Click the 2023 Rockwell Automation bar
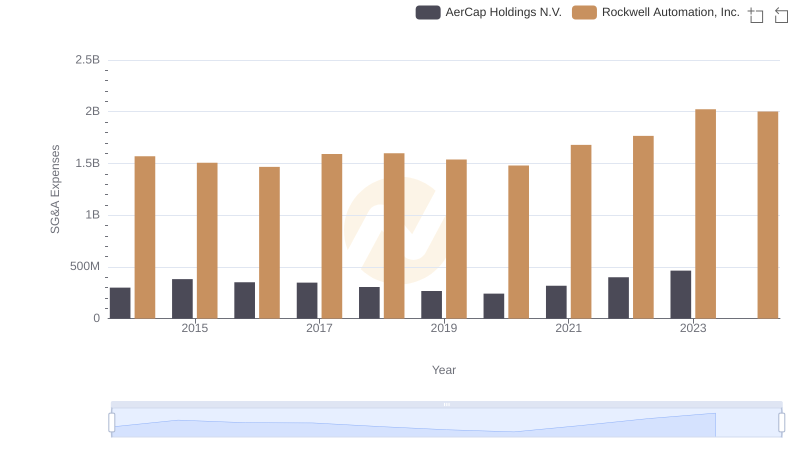 [705, 214]
